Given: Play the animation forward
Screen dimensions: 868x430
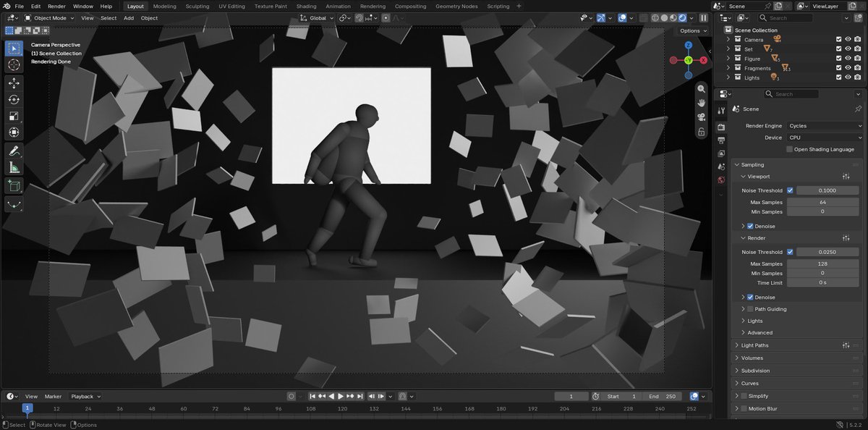Looking at the screenshot, I should click(x=341, y=396).
